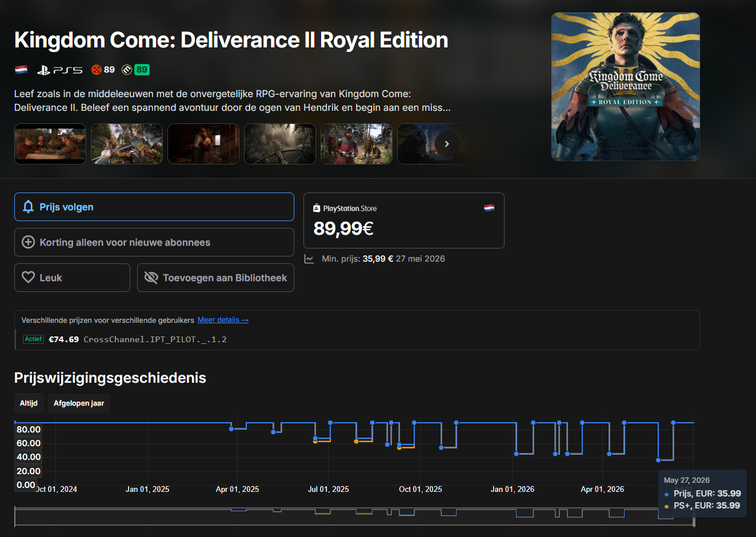Open the Prijs volgen button
This screenshot has width=756, height=537.
tap(154, 207)
